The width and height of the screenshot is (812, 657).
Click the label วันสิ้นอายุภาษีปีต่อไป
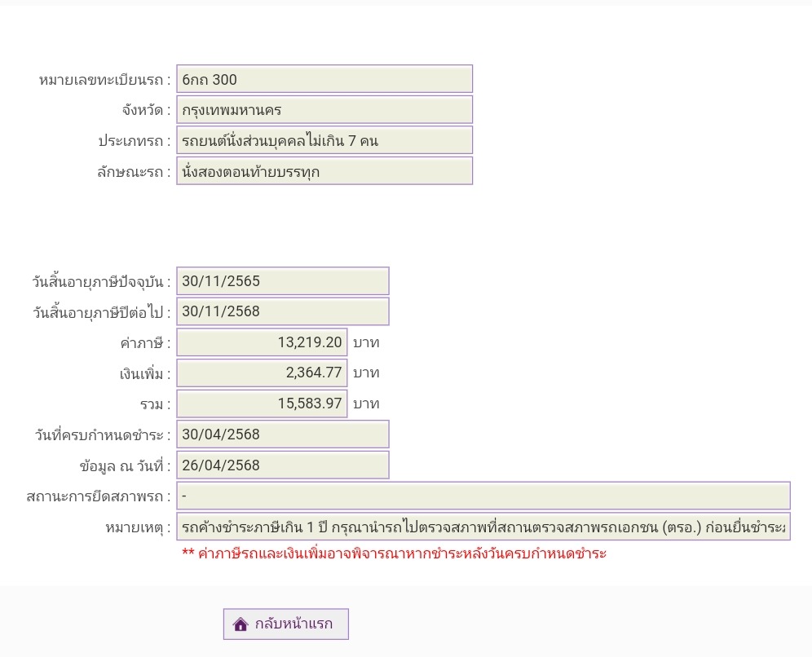coord(101,312)
